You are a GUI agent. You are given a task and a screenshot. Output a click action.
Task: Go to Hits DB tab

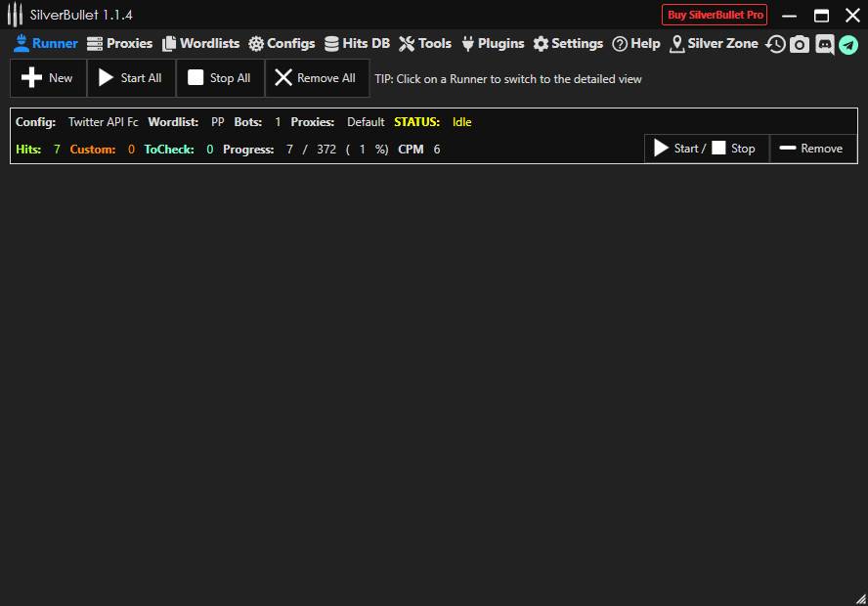tap(357, 44)
